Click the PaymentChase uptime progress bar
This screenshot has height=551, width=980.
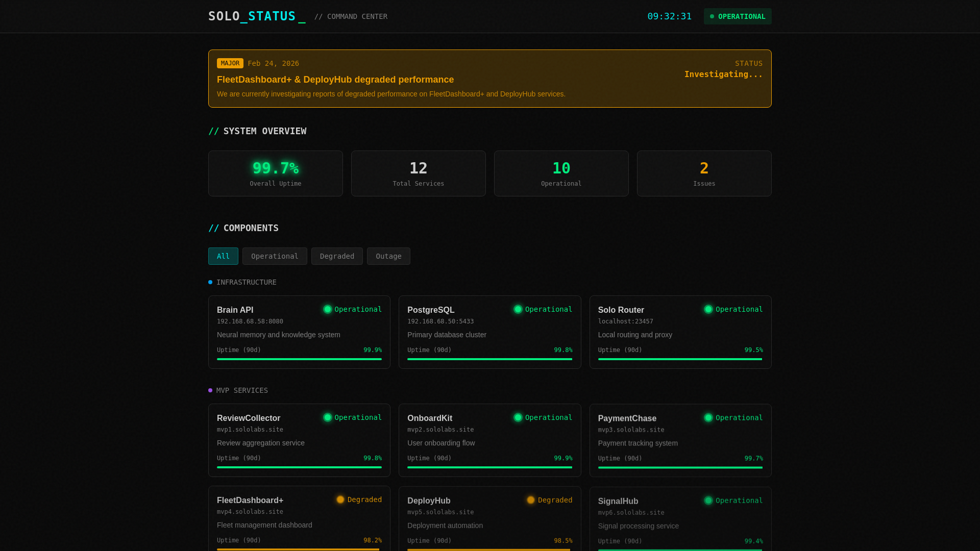click(680, 467)
